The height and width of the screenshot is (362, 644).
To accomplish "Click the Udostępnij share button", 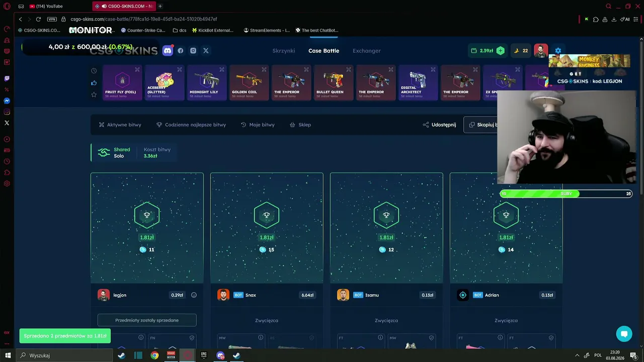I will [x=439, y=125].
